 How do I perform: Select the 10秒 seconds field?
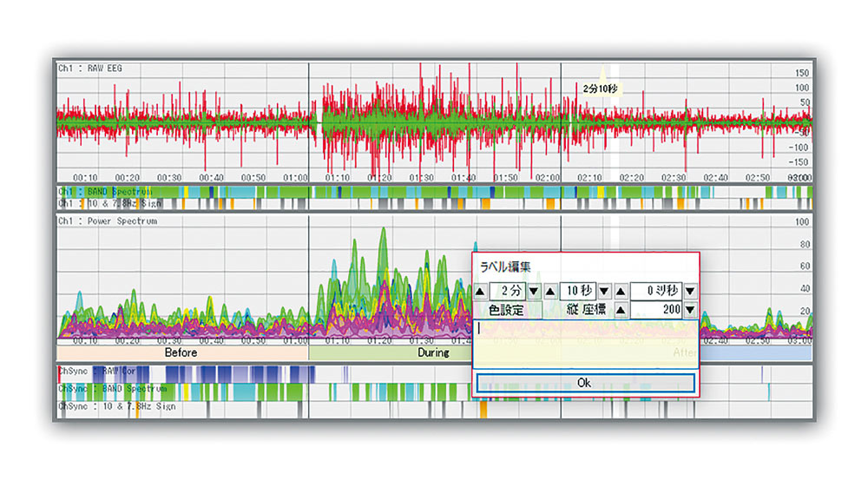coord(576,291)
